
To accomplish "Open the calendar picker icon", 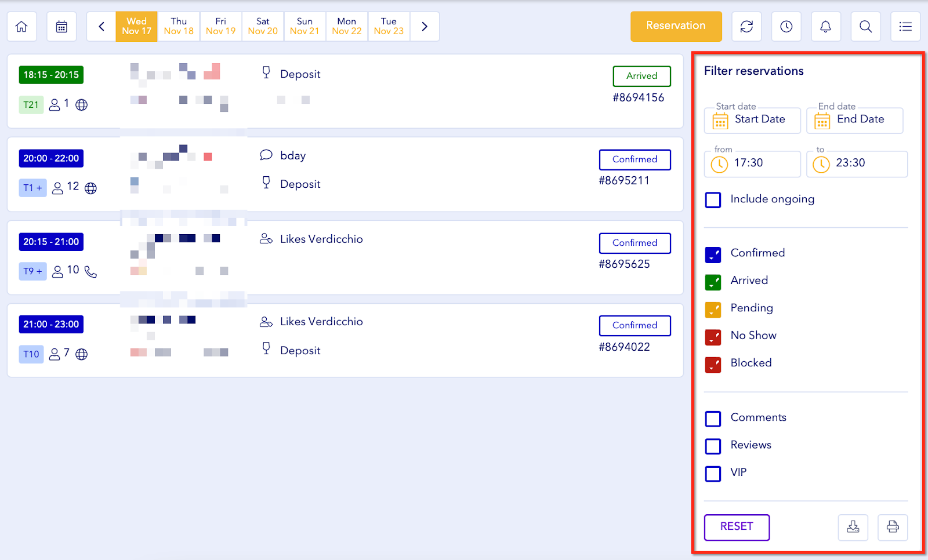I will coord(61,27).
